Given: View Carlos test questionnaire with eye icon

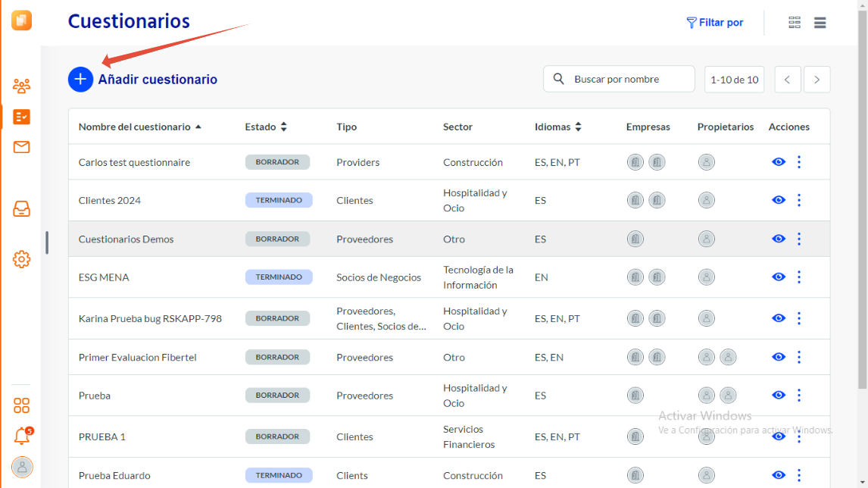Looking at the screenshot, I should point(779,161).
